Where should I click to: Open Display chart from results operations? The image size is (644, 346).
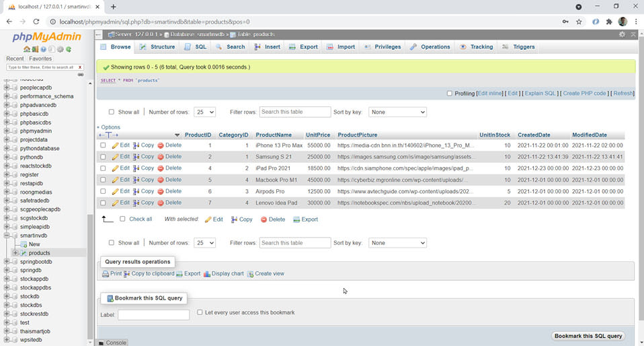pos(223,274)
